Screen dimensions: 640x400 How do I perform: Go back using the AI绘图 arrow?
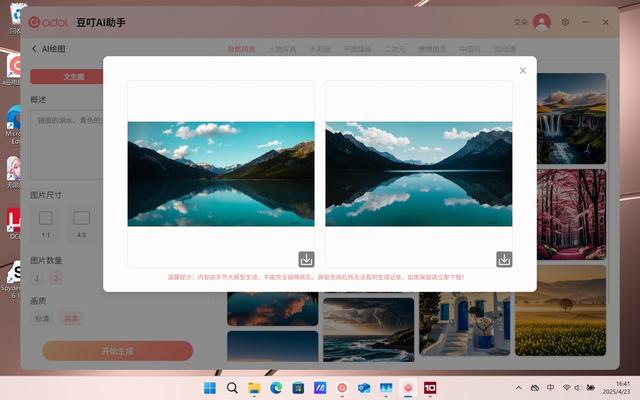click(34, 49)
